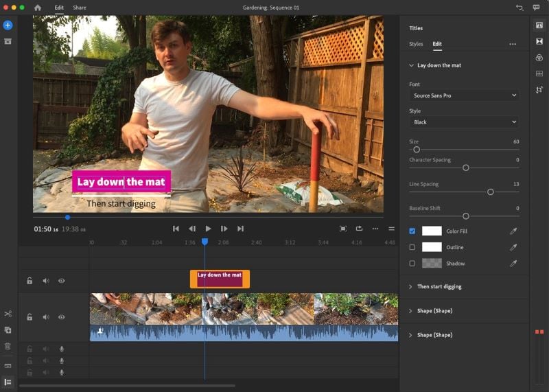Toggle the Expand Audio list icon
The height and width of the screenshot is (392, 549).
tap(8, 382)
